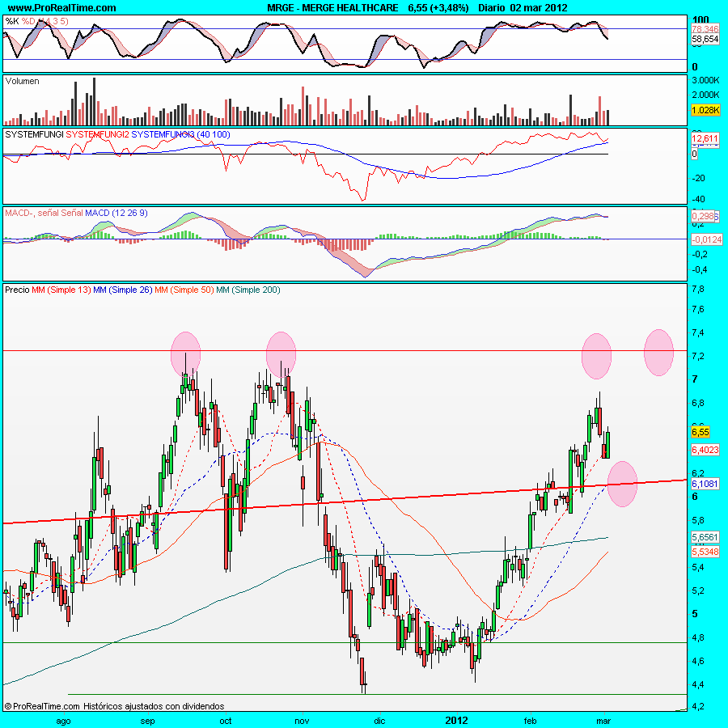Select the Volumen panel label
This screenshot has height=728, width=728.
pos(22,81)
